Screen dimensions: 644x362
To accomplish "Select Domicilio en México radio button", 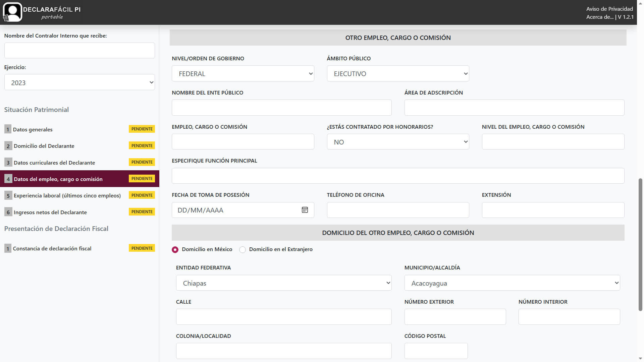I will pos(175,249).
